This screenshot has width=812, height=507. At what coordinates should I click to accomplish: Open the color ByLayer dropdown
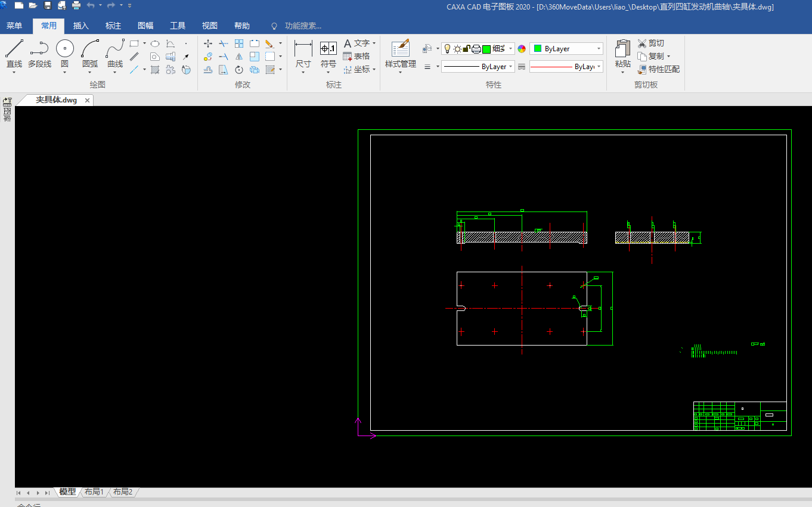point(599,49)
